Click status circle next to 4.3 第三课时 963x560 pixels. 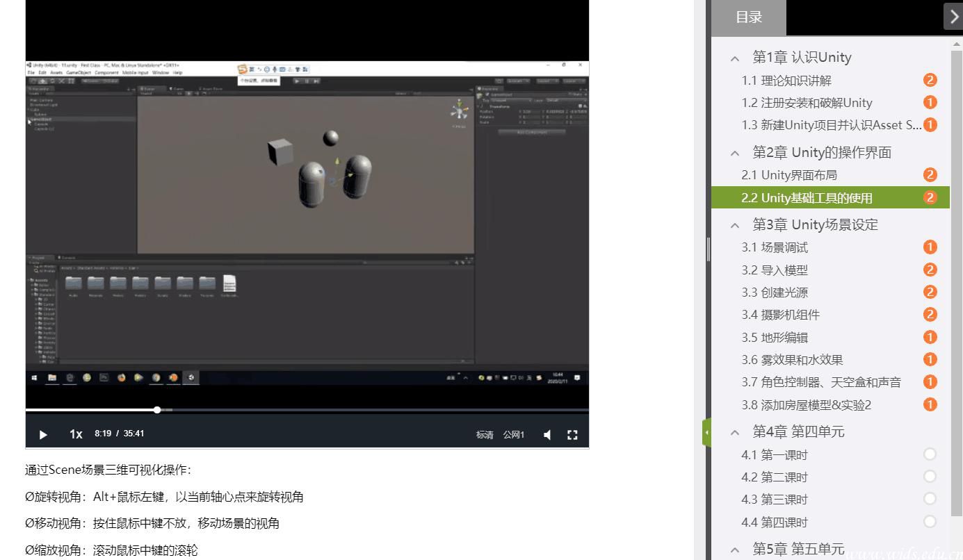pyautogui.click(x=930, y=499)
